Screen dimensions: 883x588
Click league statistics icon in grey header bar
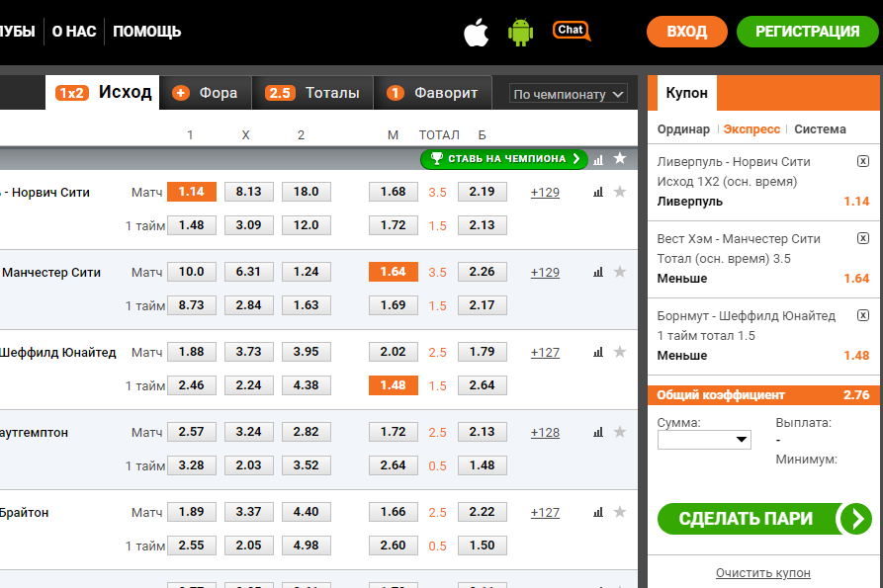tap(598, 160)
